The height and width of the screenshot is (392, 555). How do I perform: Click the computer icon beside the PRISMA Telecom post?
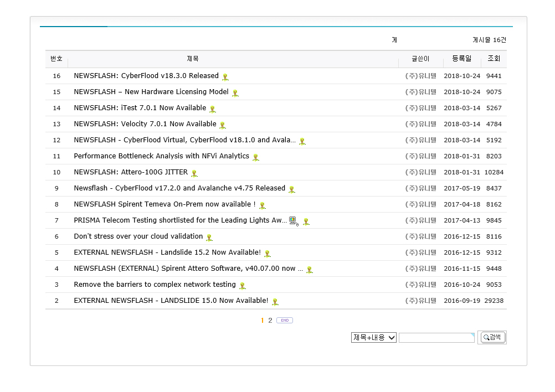(x=294, y=221)
